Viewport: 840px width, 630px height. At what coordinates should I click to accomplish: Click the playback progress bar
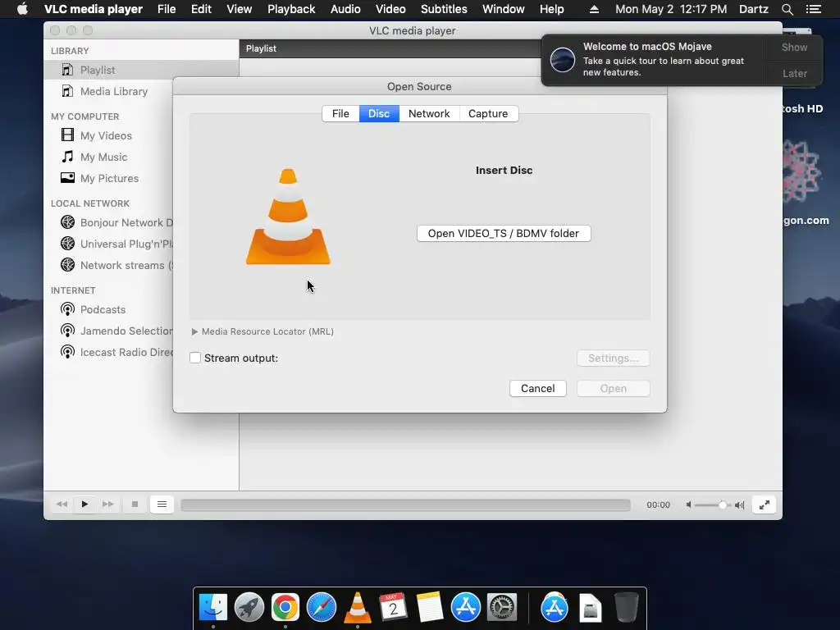(405, 505)
